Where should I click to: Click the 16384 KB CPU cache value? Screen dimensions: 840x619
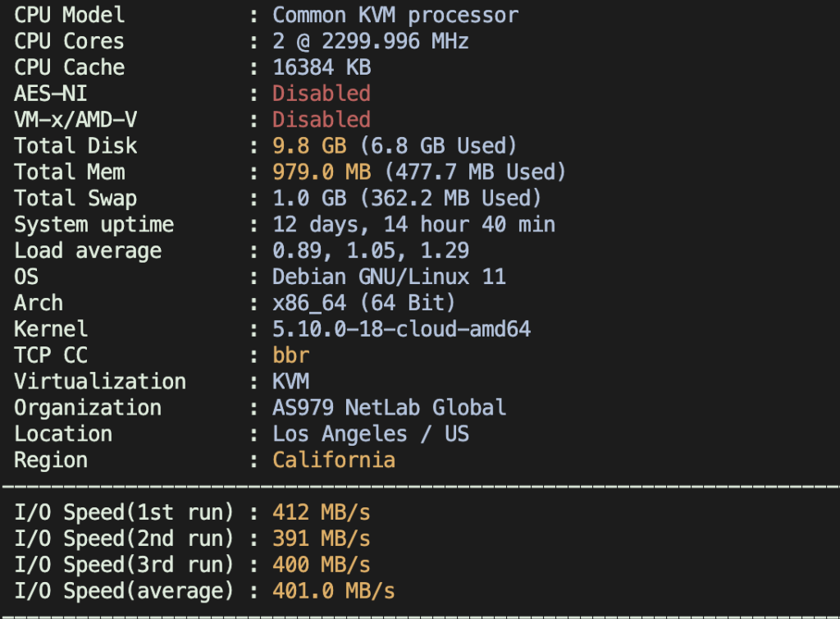(322, 67)
